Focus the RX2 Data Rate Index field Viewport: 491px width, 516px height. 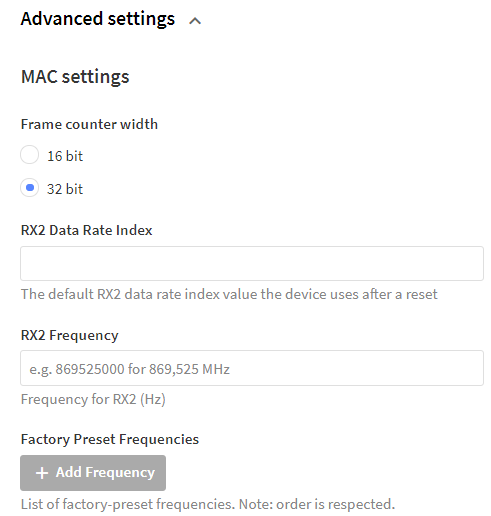tap(252, 263)
